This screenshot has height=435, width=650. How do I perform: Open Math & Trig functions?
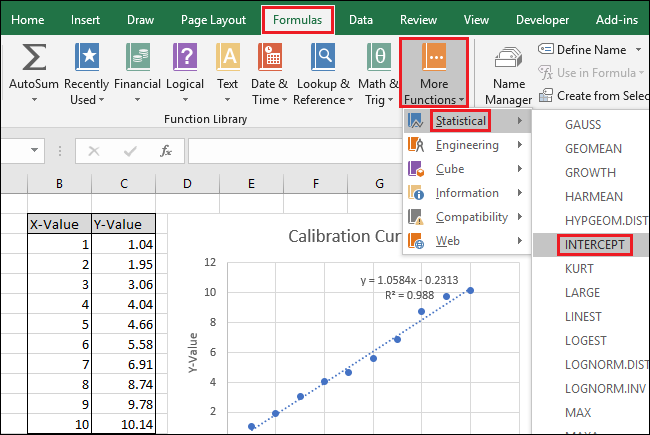click(379, 59)
